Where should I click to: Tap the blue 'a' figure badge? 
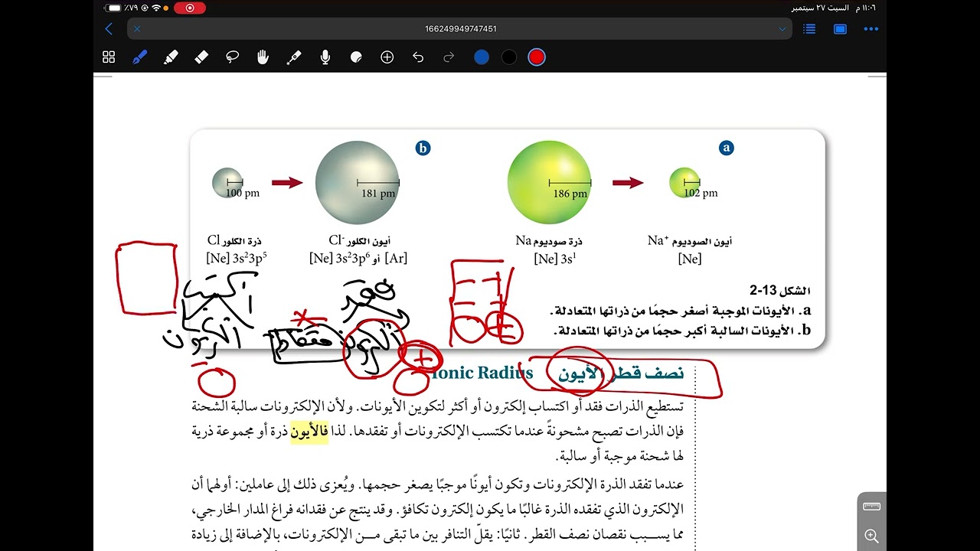click(x=727, y=148)
